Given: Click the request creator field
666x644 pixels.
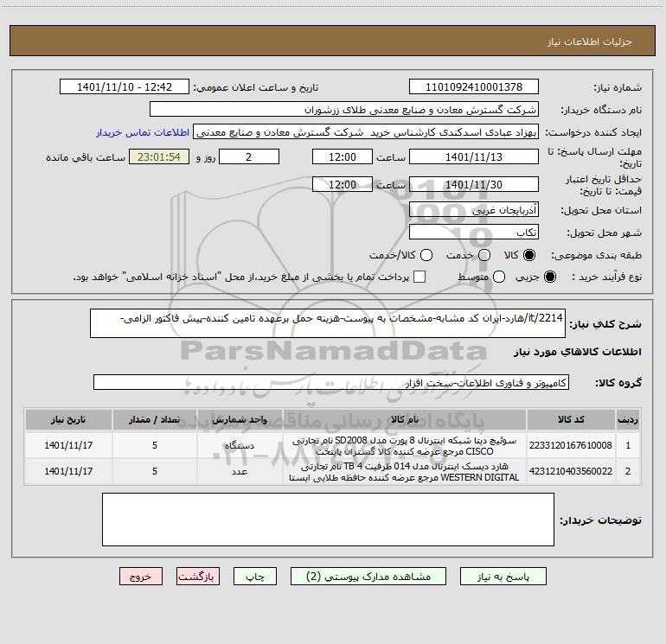Looking at the screenshot, I should 366,132.
